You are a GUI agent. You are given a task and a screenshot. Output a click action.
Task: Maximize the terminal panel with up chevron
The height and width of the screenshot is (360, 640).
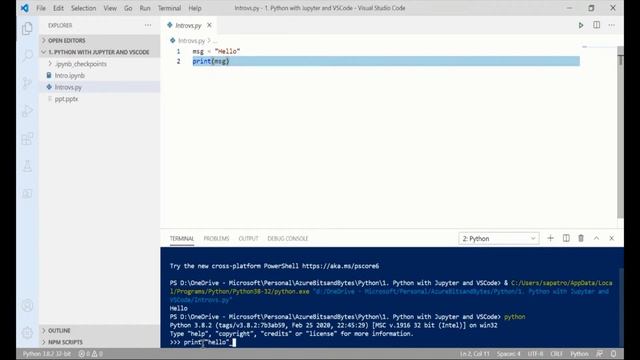click(x=596, y=238)
